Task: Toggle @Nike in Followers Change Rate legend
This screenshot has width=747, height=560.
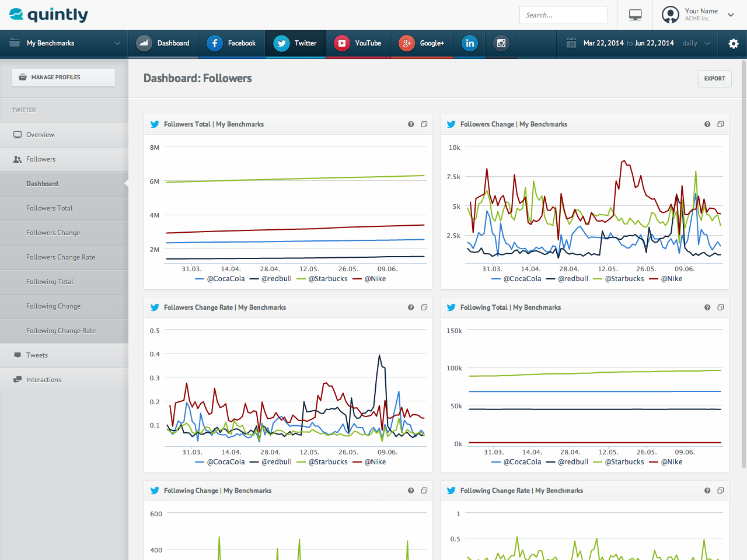Action: pyautogui.click(x=369, y=462)
